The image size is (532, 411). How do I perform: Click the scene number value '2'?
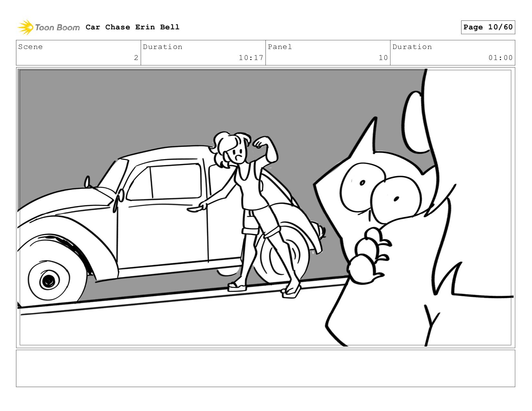[136, 58]
